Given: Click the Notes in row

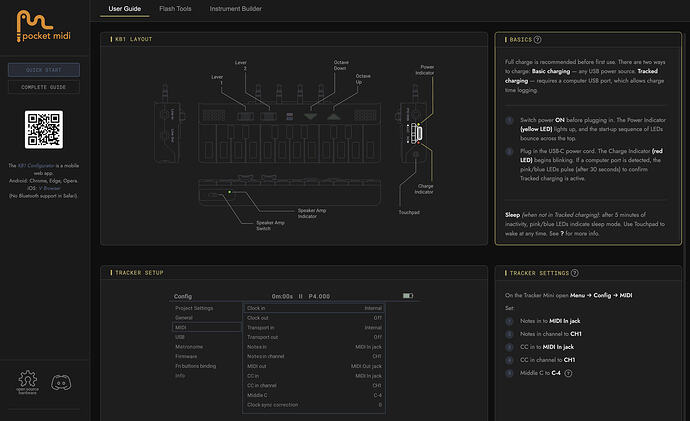Looking at the screenshot, I should click(314, 347).
